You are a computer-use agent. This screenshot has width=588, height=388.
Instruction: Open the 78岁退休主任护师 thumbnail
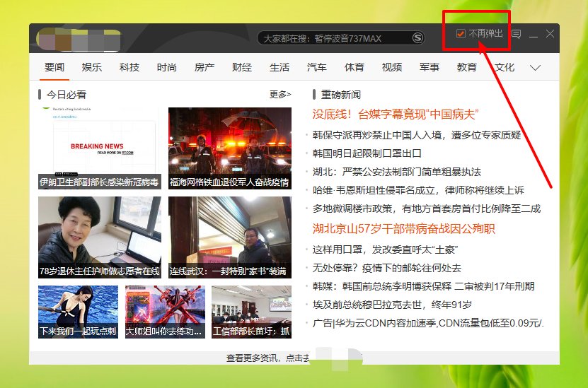tap(99, 237)
